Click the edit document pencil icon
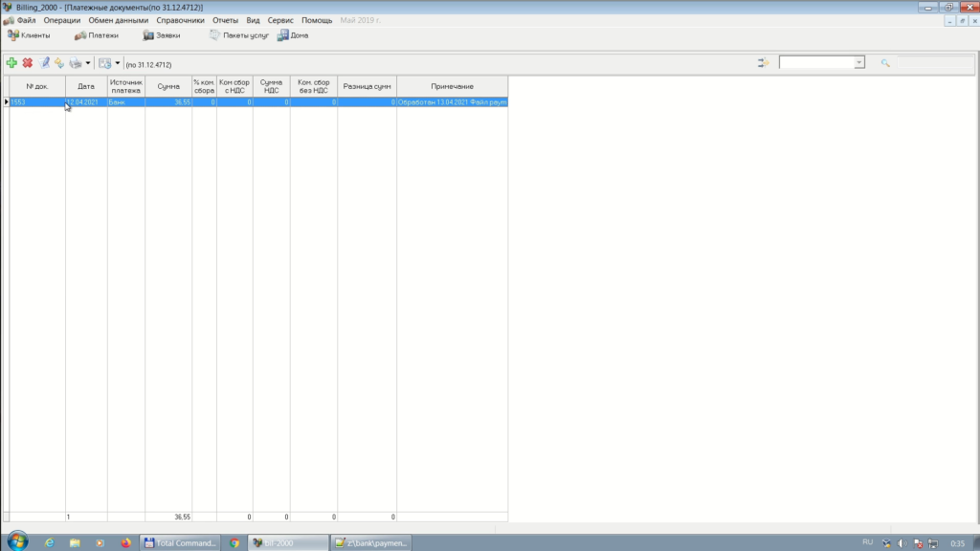The width and height of the screenshot is (980, 551). 44,63
